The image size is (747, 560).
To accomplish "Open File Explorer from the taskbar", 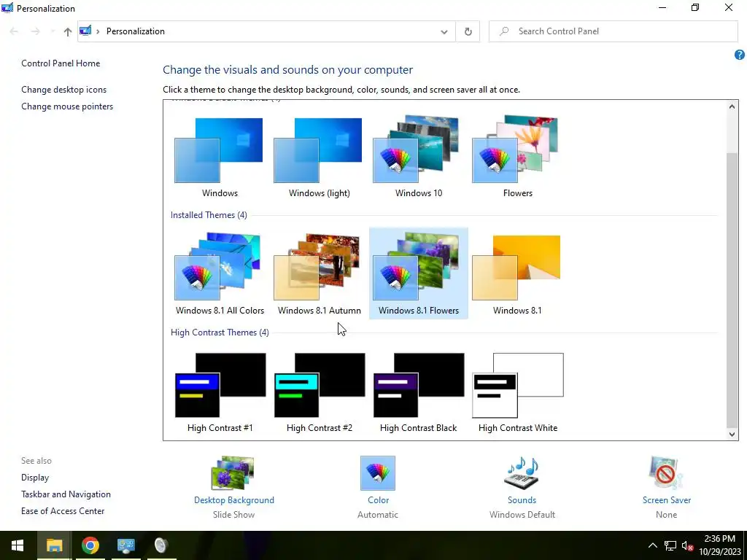I will click(x=54, y=545).
